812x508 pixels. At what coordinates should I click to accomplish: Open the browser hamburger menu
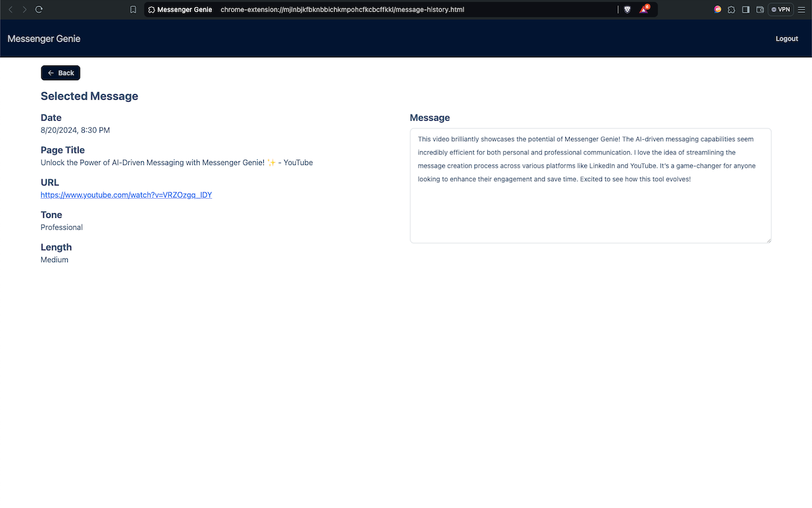pyautogui.click(x=802, y=10)
